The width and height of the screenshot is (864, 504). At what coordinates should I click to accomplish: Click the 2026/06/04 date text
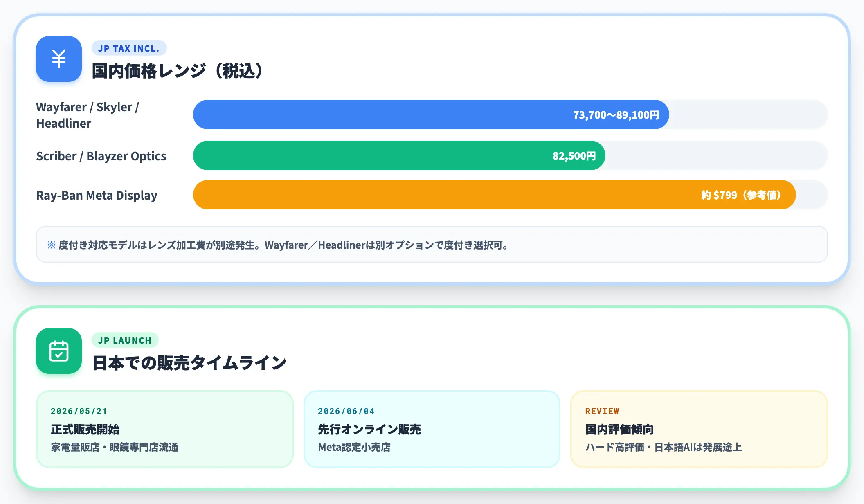(x=346, y=411)
